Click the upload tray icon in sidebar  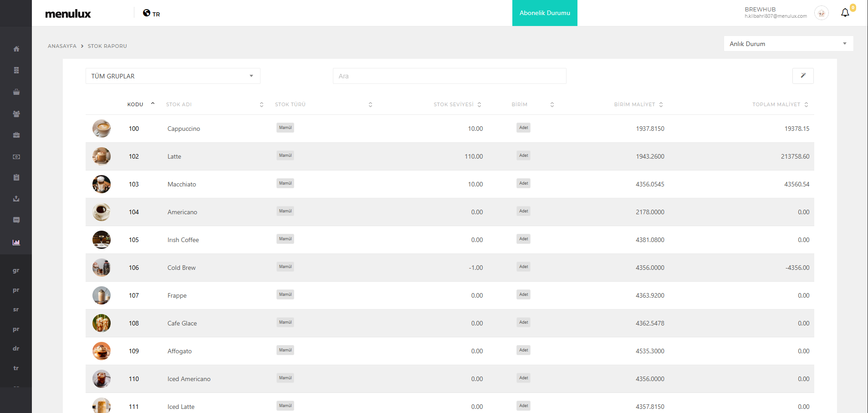point(16,199)
